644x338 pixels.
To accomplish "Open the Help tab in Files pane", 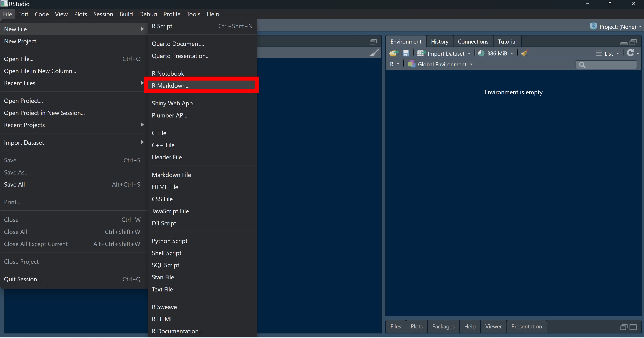I will tap(470, 327).
